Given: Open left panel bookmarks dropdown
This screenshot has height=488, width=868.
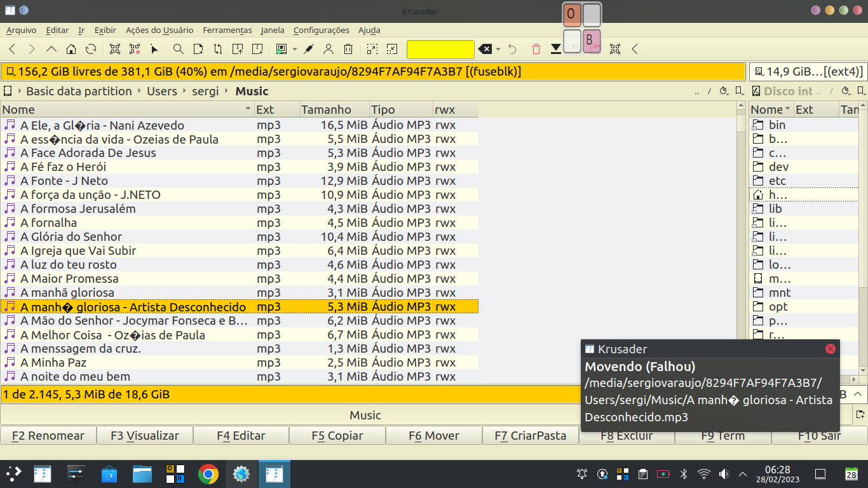Looking at the screenshot, I should tap(739, 91).
